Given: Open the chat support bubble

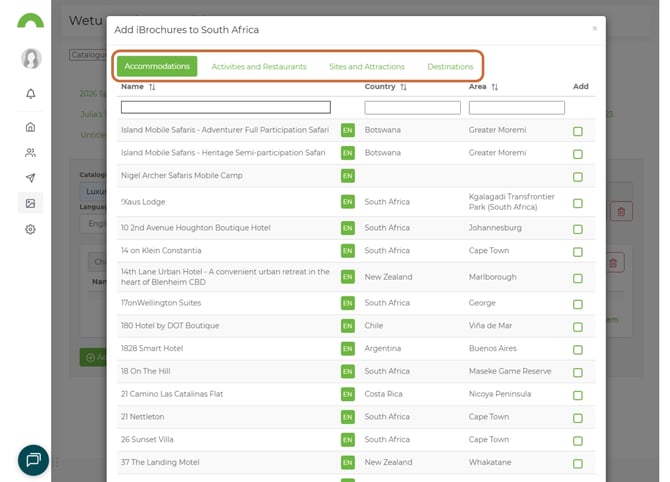Looking at the screenshot, I should point(33,459).
